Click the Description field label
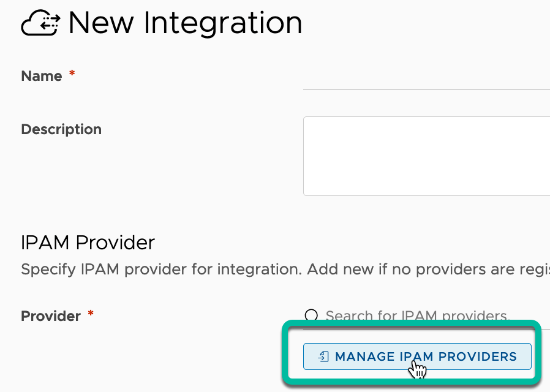The height and width of the screenshot is (392, 550). pyautogui.click(x=61, y=130)
